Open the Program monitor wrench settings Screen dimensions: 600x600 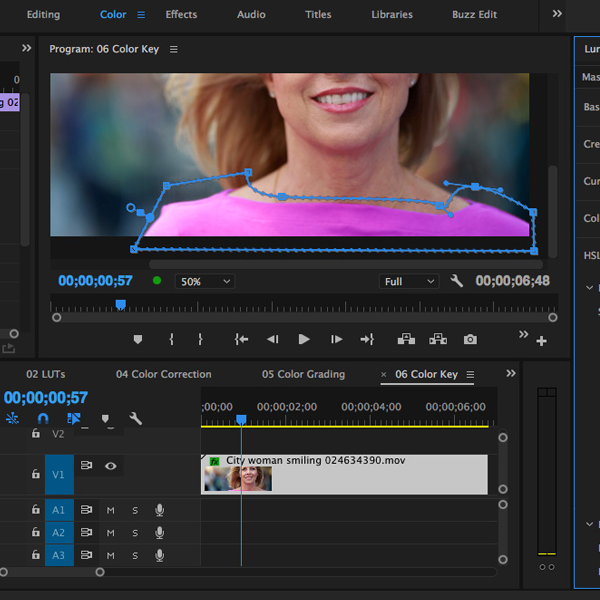click(457, 282)
